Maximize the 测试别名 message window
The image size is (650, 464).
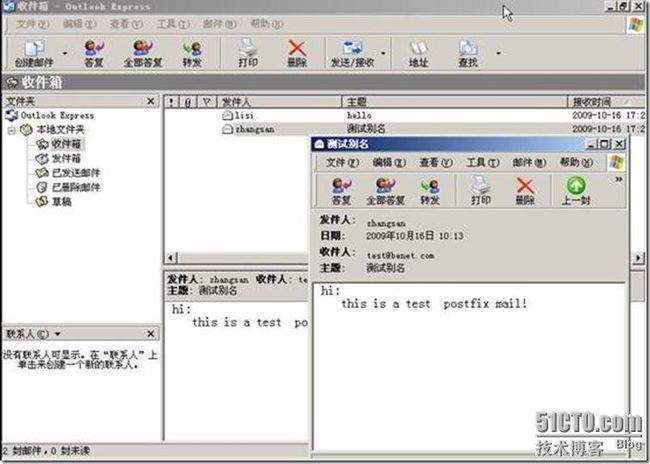click(x=605, y=144)
